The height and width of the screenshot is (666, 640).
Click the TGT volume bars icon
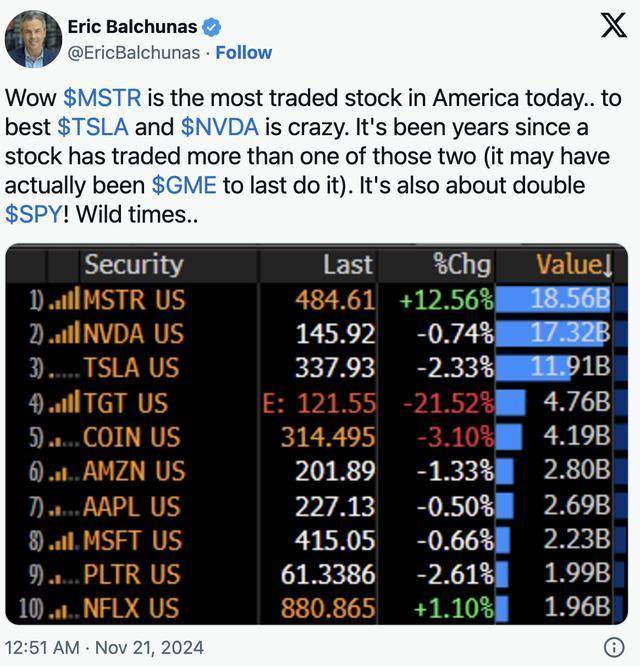tap(64, 404)
